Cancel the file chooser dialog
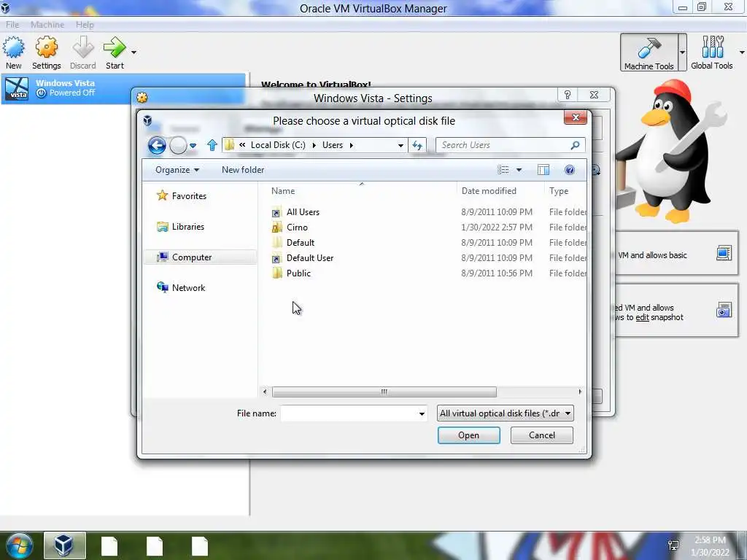 [x=542, y=435]
